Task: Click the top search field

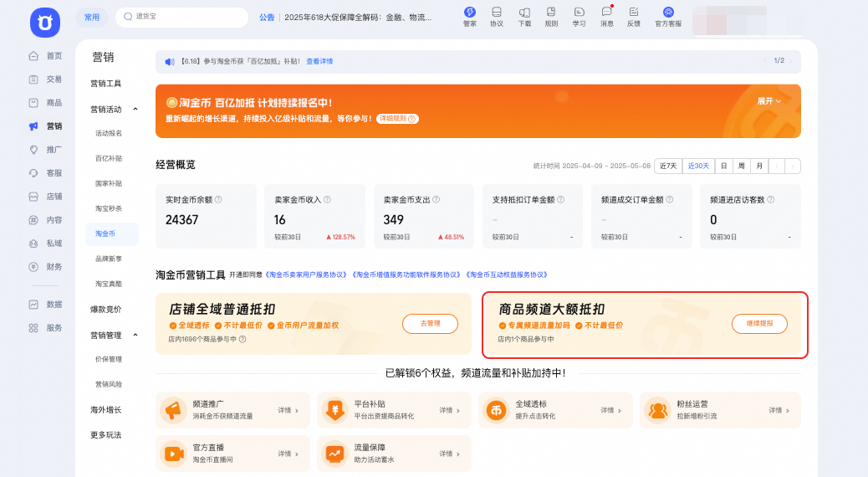Action: pos(181,18)
